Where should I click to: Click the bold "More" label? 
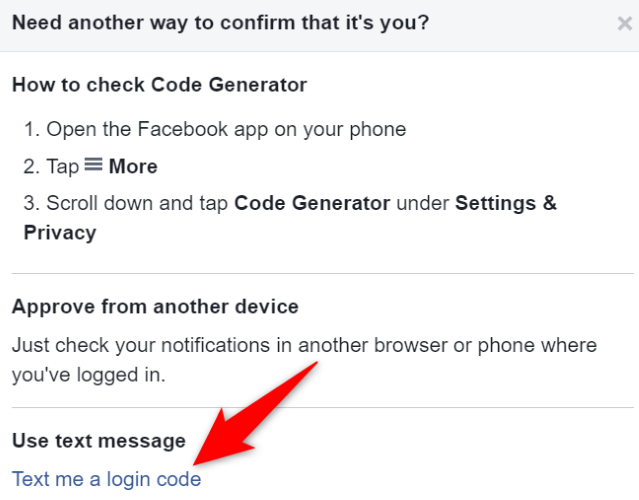(x=133, y=167)
